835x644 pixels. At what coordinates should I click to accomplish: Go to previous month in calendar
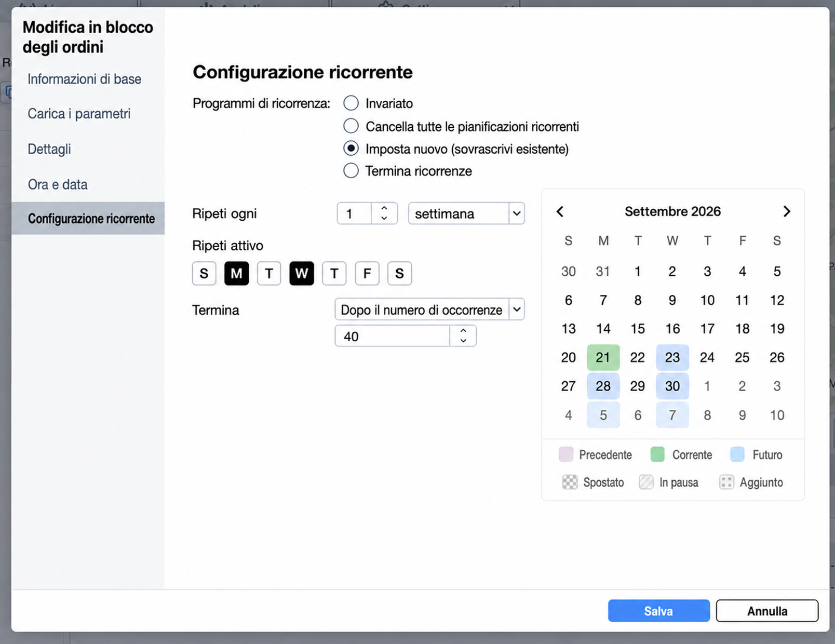(x=560, y=211)
